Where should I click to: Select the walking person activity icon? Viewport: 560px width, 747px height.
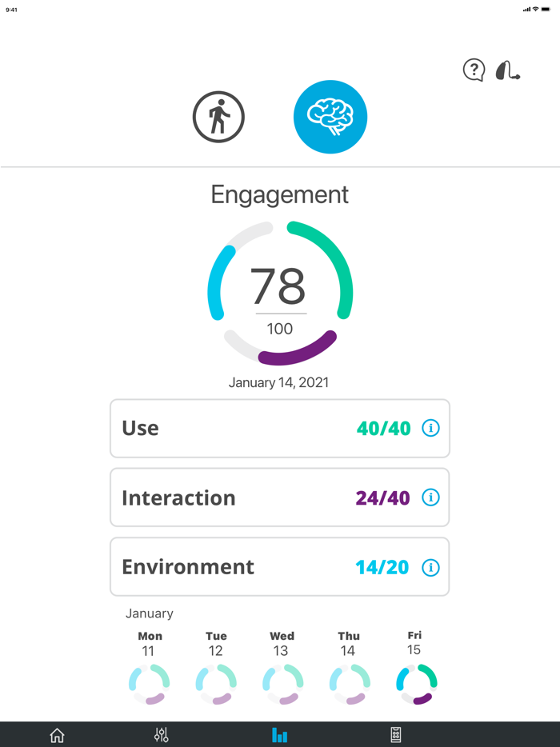pos(218,116)
